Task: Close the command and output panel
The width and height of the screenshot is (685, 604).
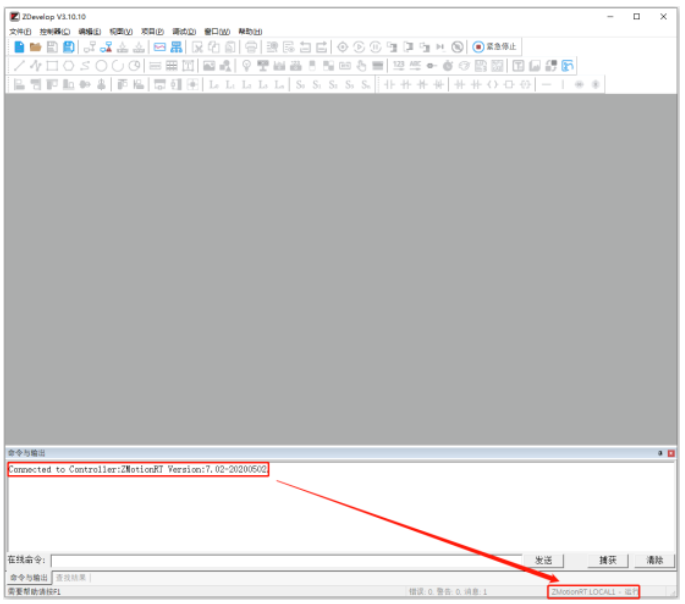Action: tap(671, 453)
